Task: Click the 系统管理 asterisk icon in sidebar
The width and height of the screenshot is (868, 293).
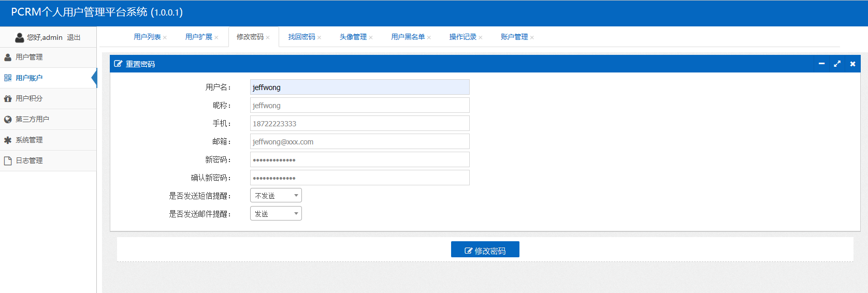Action: 8,140
